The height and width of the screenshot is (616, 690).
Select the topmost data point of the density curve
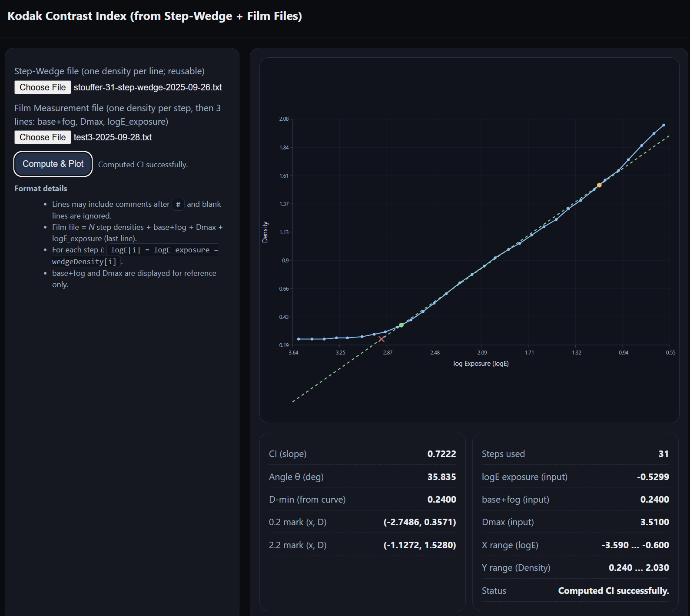point(663,125)
